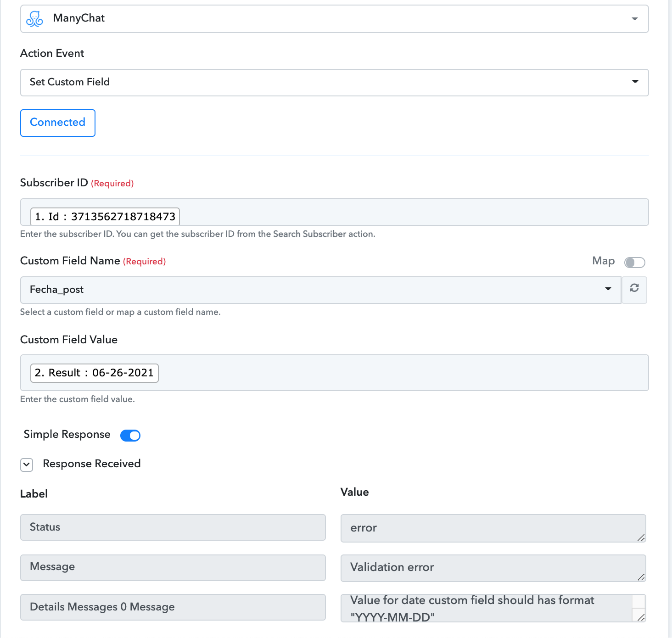The height and width of the screenshot is (638, 672).
Task: Select the Id 3713562718718473 mapped tag
Action: (105, 216)
